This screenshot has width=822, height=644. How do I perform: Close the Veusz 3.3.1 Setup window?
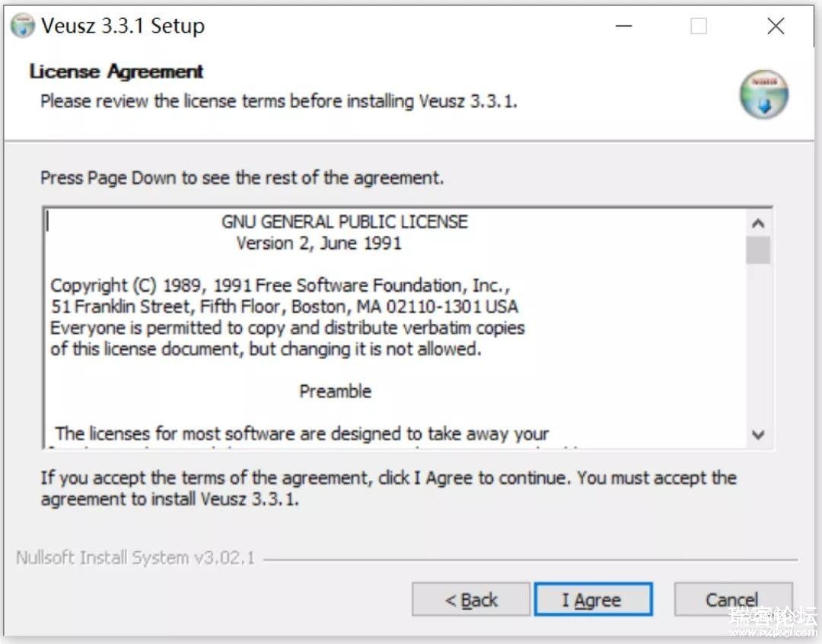(776, 26)
